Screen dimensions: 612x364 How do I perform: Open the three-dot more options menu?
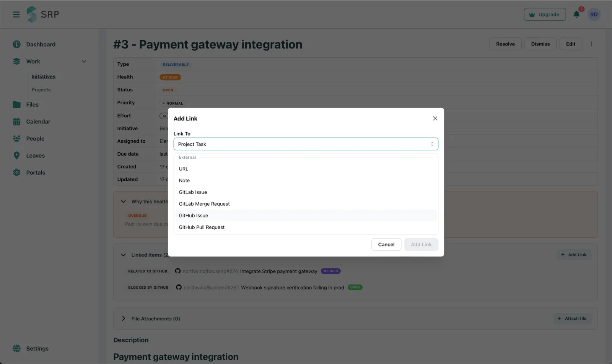[x=591, y=44]
